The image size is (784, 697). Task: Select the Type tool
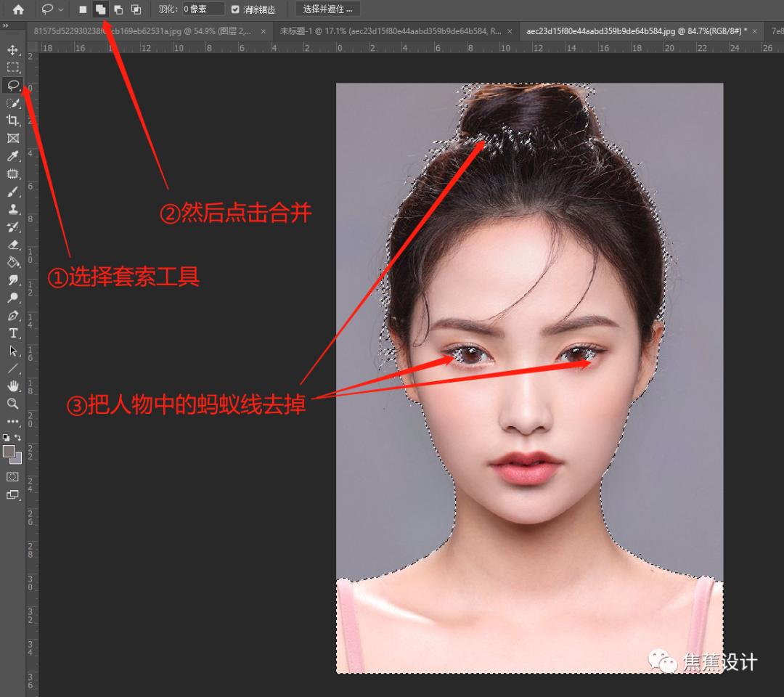tap(13, 333)
